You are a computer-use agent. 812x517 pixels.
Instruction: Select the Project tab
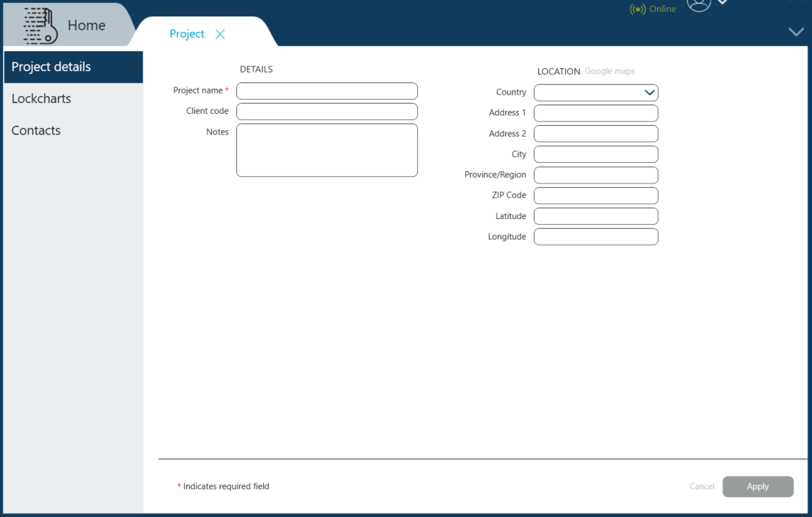point(187,34)
